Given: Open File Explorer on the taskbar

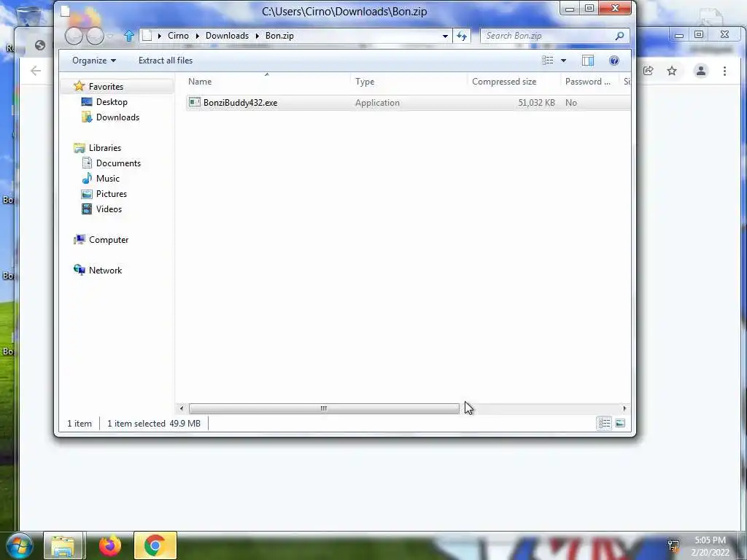Looking at the screenshot, I should (x=63, y=546).
